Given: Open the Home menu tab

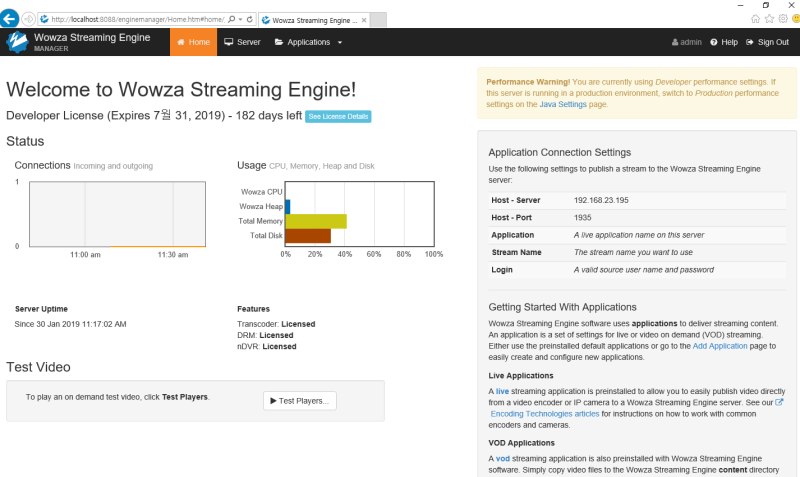Looking at the screenshot, I should pyautogui.click(x=193, y=42).
